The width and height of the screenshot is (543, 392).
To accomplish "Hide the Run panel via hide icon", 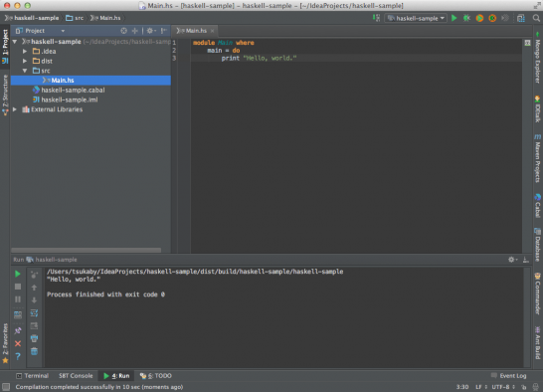I will 526,260.
